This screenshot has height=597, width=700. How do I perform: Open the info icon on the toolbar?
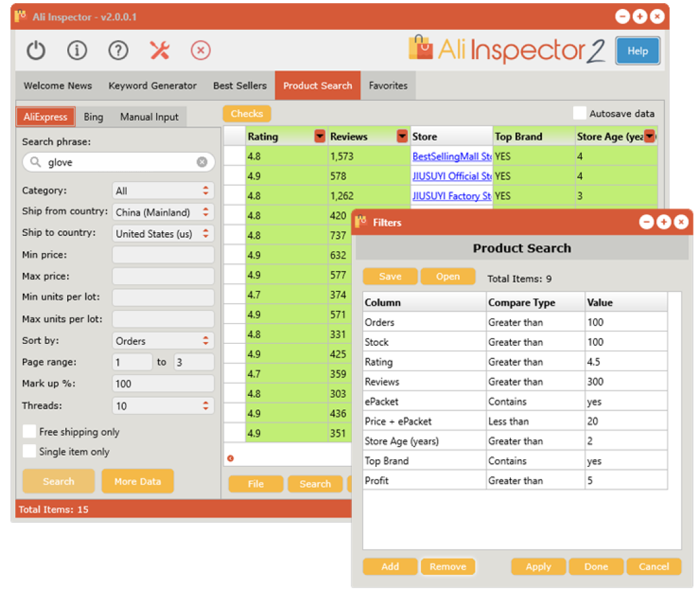pos(77,50)
